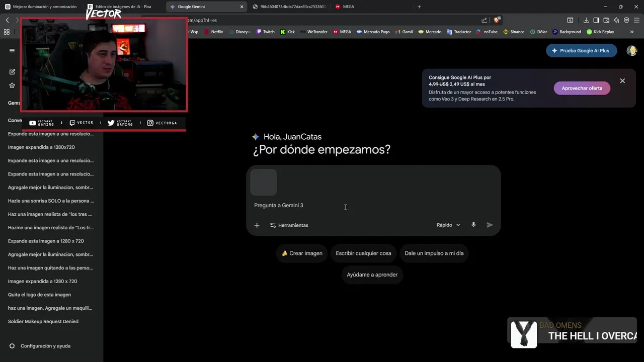Click Dale un impulso a mi día chip
This screenshot has width=644, height=362.
pos(434,253)
